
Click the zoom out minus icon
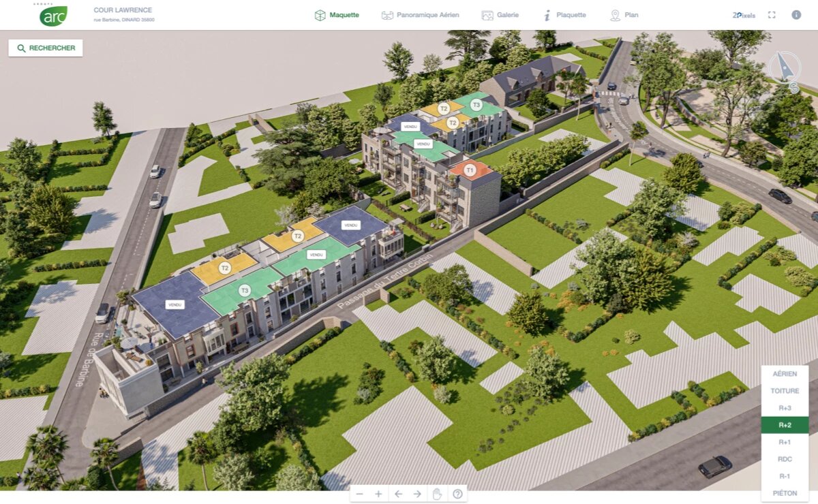coord(359,494)
